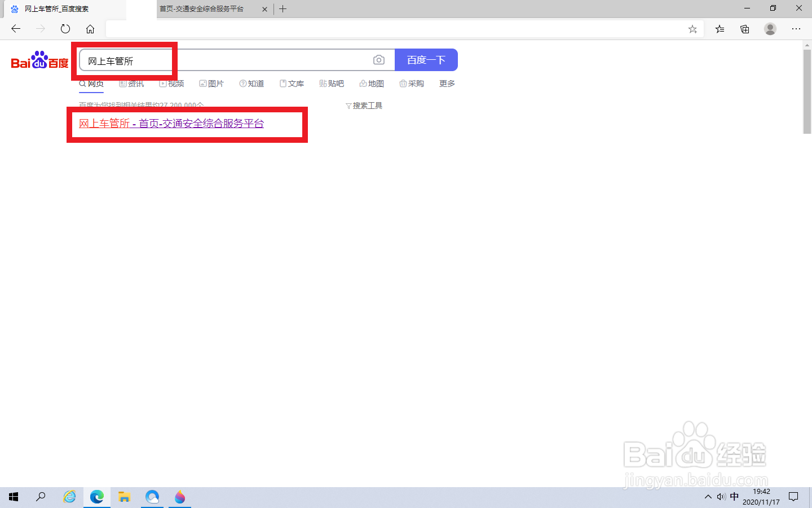The width and height of the screenshot is (812, 508).
Task: Select the 网页 search category
Action: point(91,84)
